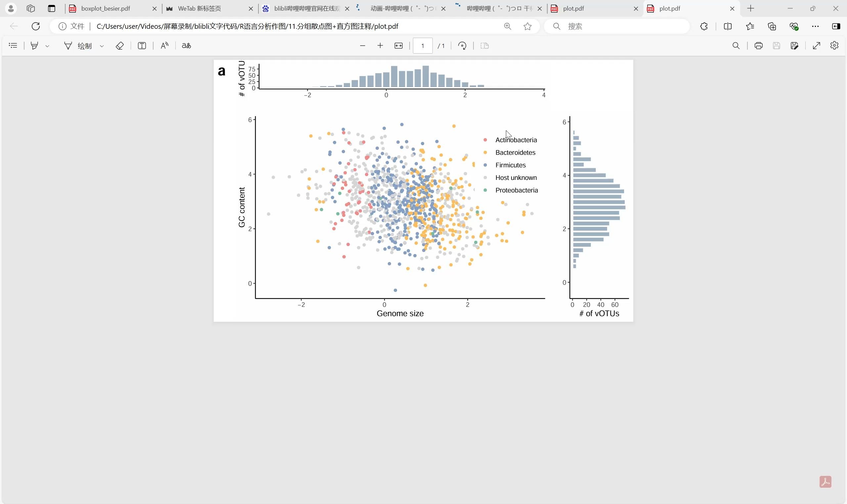This screenshot has height=504, width=847.
Task: View site information icon
Action: click(x=62, y=26)
